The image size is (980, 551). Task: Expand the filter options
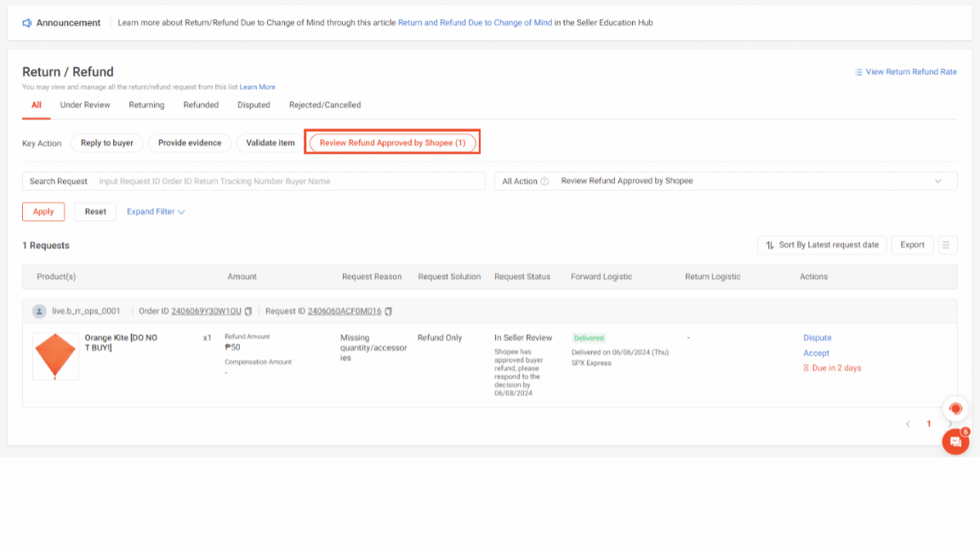(x=155, y=211)
